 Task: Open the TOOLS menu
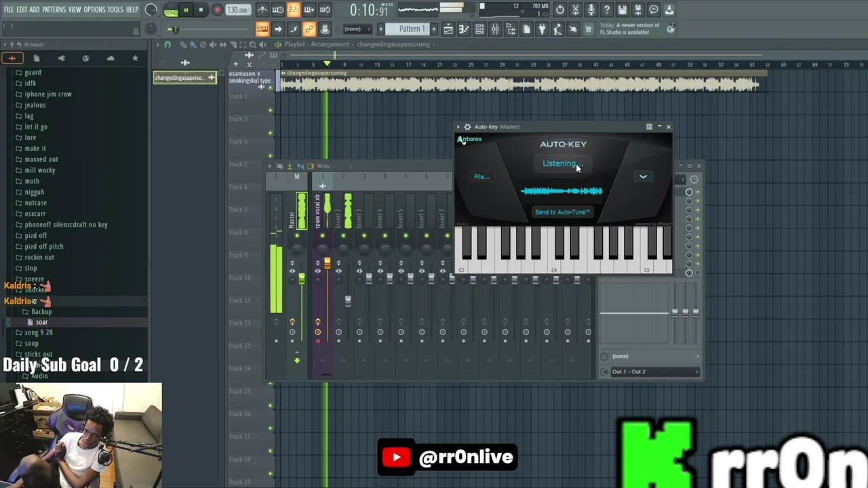(115, 9)
